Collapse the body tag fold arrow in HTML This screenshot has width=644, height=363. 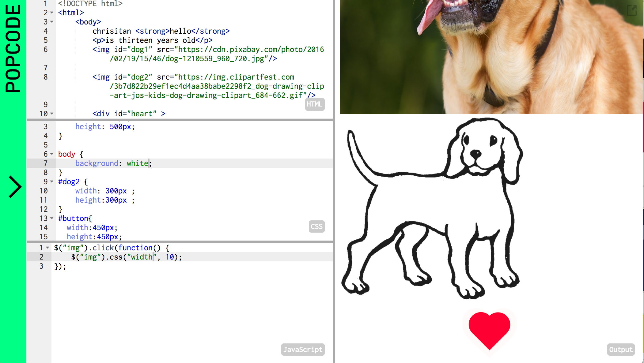point(52,22)
